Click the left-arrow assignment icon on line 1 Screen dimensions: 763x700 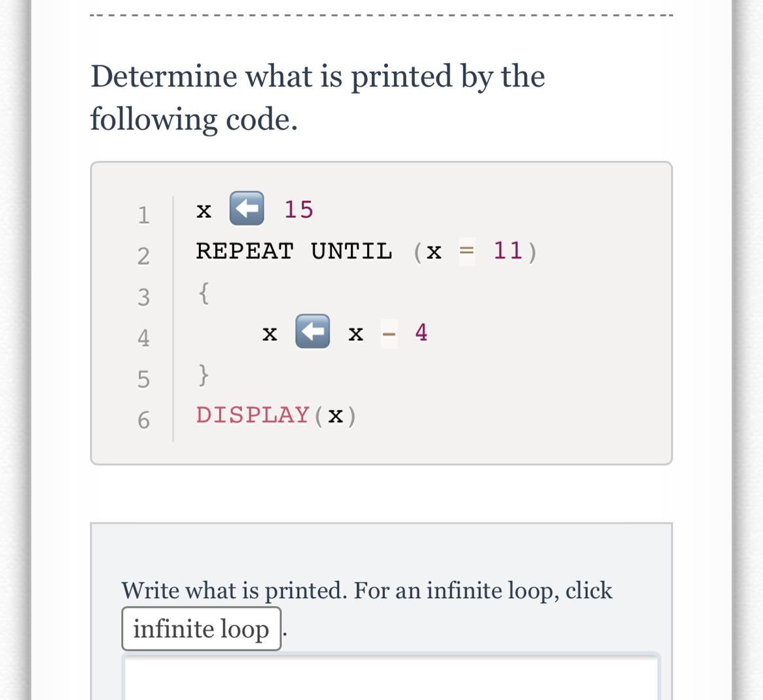[x=247, y=208]
